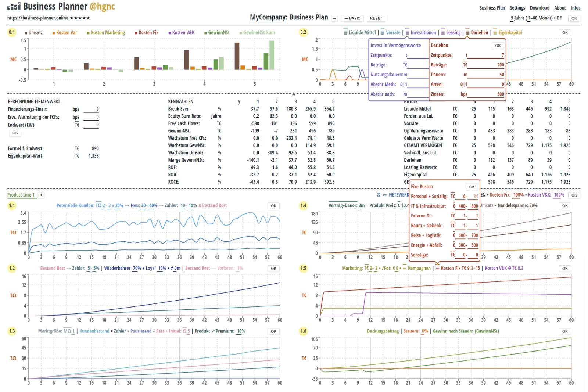The image size is (588, 392).
Task: Open the Business Plan menu item
Action: click(492, 7)
